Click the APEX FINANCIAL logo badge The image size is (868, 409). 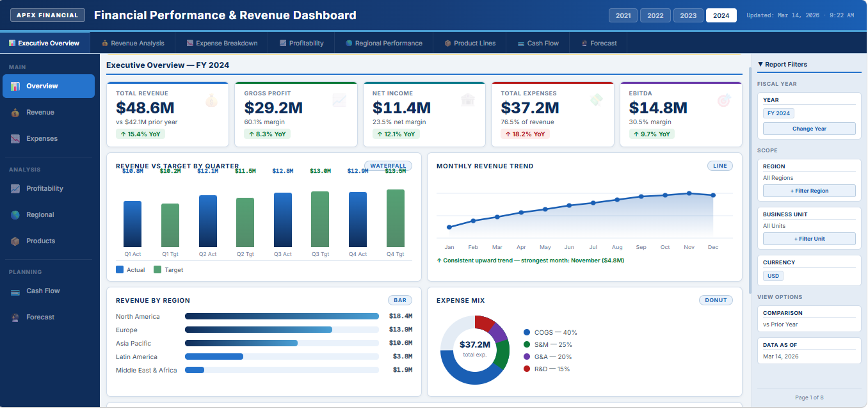point(48,15)
